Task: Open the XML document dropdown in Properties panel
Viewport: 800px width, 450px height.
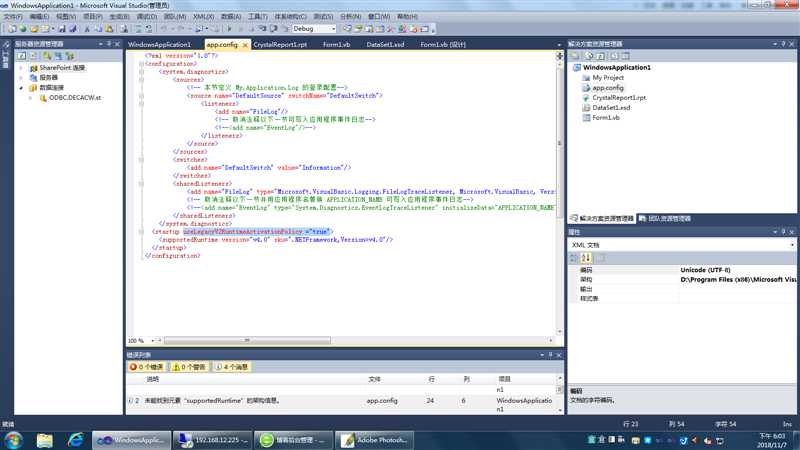Action: click(792, 245)
